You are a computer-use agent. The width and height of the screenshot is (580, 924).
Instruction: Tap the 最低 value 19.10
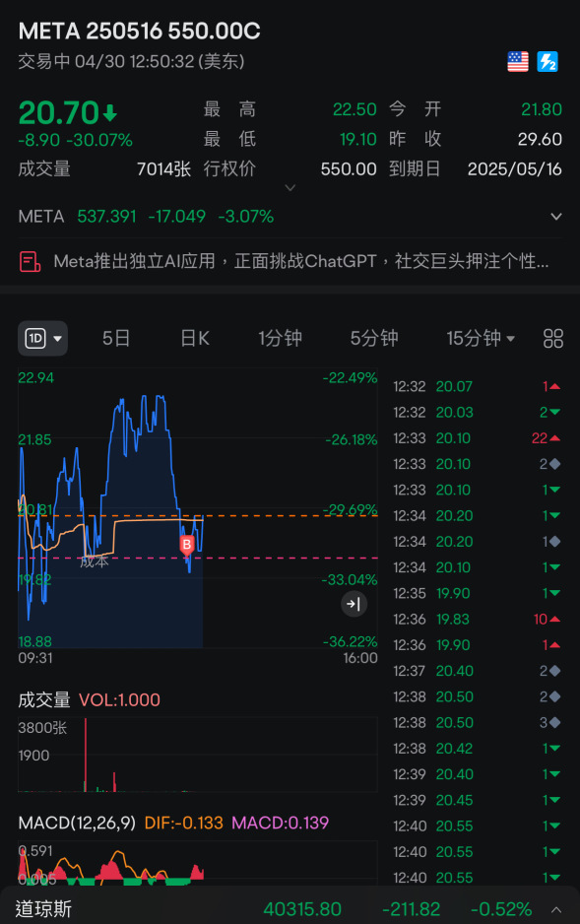[x=358, y=139]
